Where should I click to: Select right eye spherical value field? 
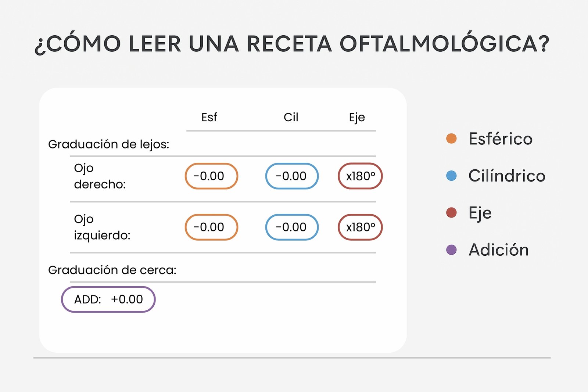(211, 176)
